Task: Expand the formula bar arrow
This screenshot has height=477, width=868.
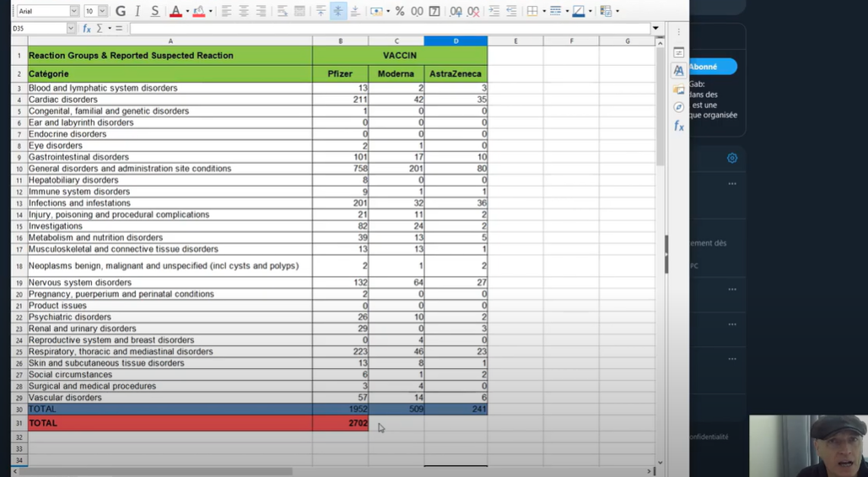Action: point(656,28)
